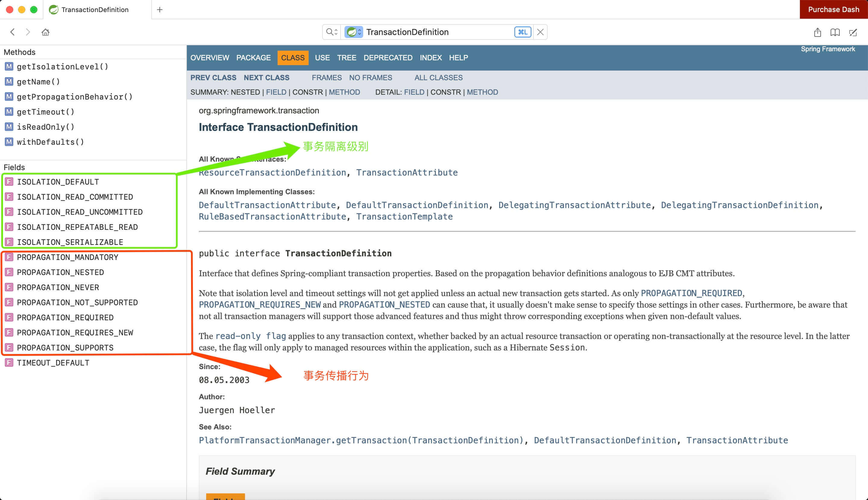
Task: Click the F icon beside TIMEOUT_DEFAULT
Action: coord(9,363)
